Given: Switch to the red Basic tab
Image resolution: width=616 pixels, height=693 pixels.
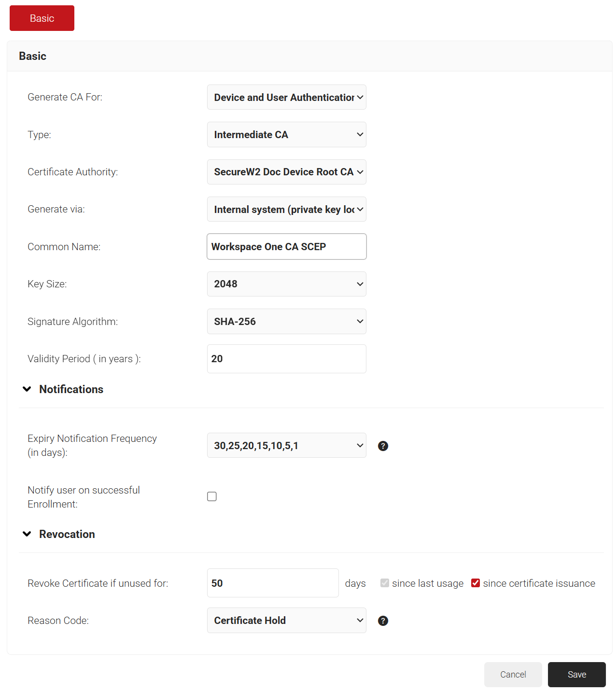Looking at the screenshot, I should click(42, 18).
